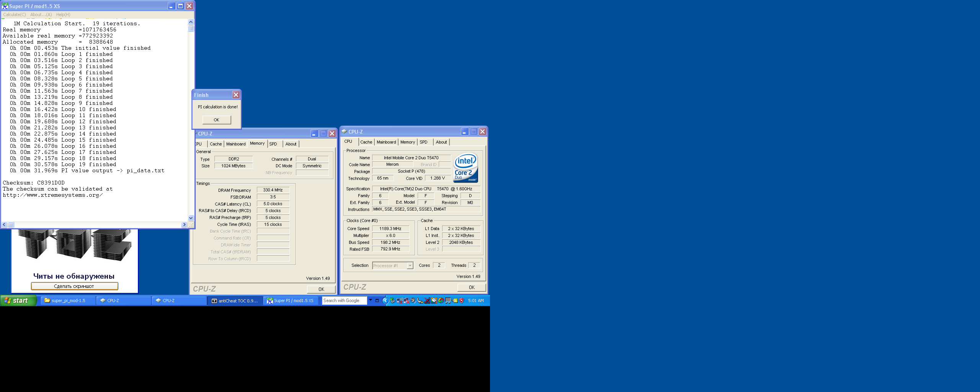Click the Loop 19 finished line
Screen dimensions: 980x392
pyautogui.click(x=63, y=165)
